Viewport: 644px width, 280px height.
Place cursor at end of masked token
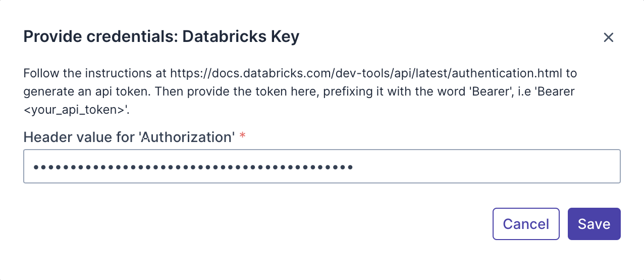(x=353, y=166)
